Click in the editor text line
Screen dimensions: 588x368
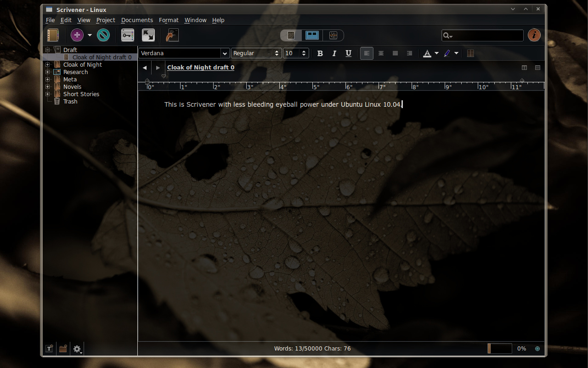pyautogui.click(x=283, y=104)
